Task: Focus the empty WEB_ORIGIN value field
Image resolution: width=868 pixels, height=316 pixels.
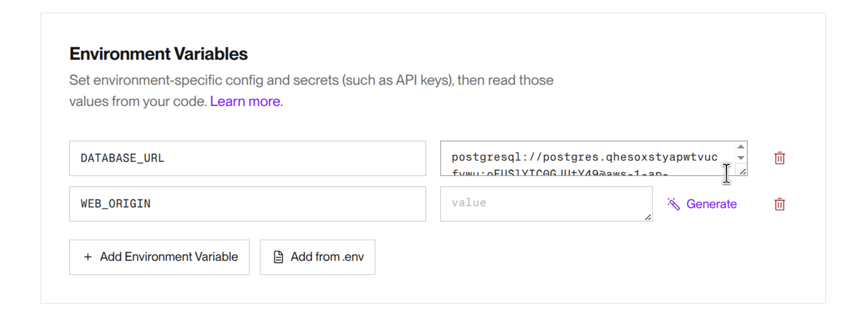Action: tap(546, 203)
